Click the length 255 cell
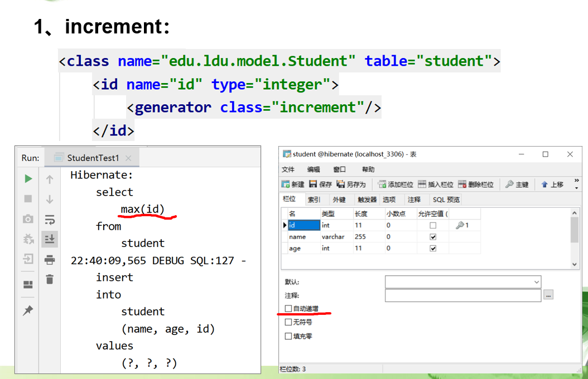 click(x=369, y=237)
